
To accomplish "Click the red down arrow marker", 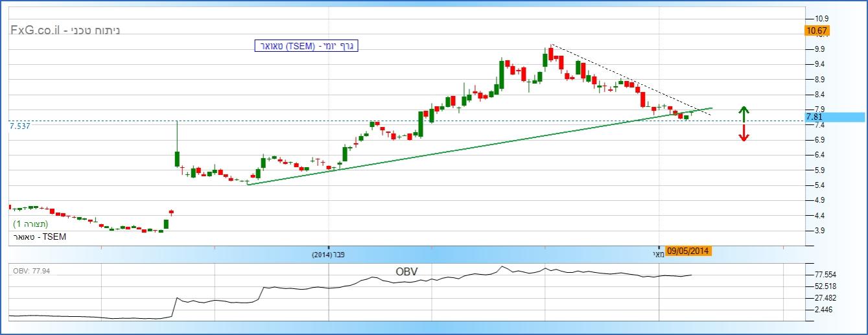I will click(x=744, y=133).
